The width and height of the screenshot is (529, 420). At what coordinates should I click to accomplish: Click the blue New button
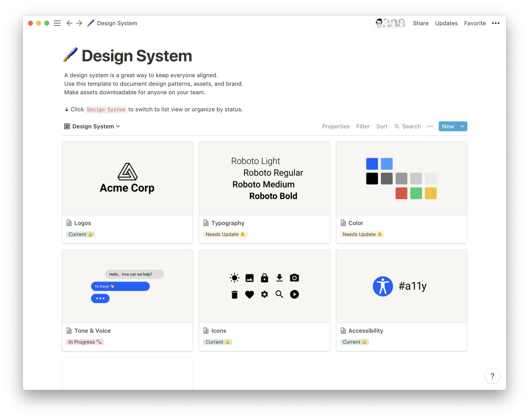448,126
